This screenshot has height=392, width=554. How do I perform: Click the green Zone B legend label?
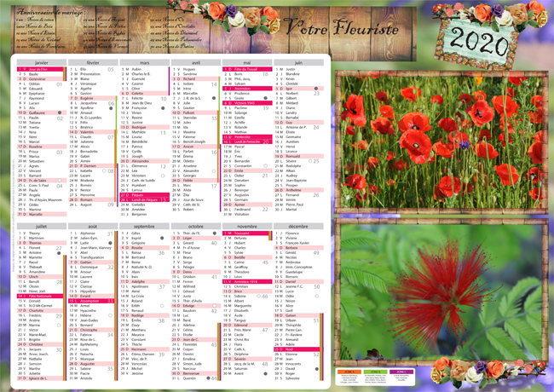pyautogui.click(x=377, y=371)
